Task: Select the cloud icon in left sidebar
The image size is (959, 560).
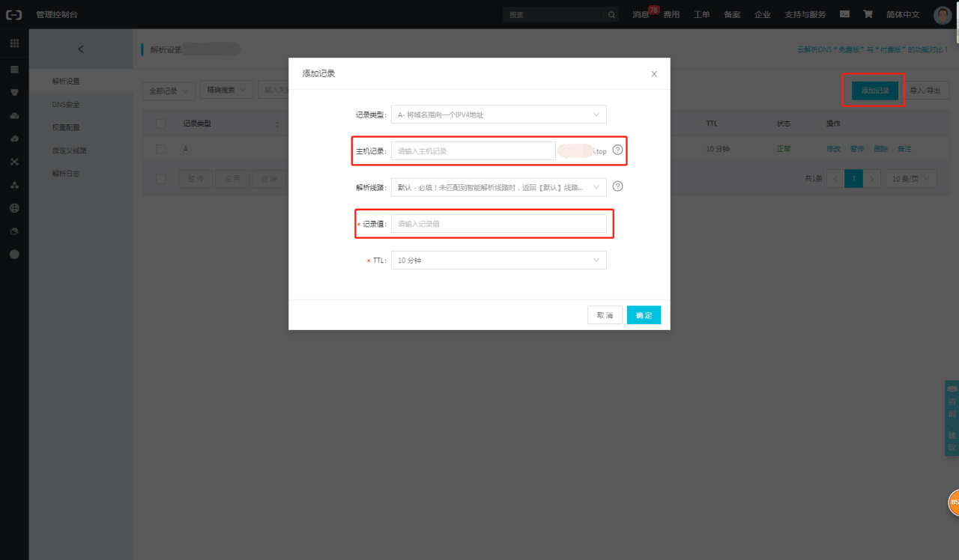Action: (14, 115)
